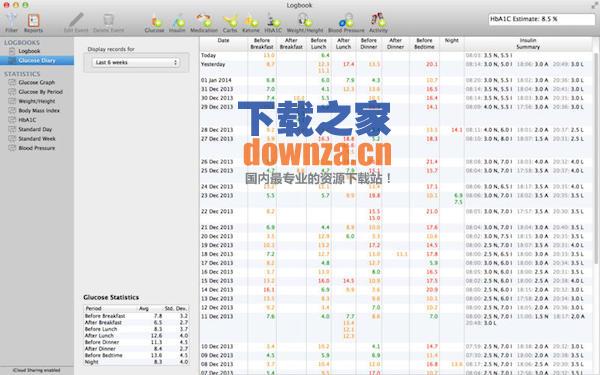The image size is (600, 375).
Task: Select the 'Today' diary row
Action: click(396, 55)
